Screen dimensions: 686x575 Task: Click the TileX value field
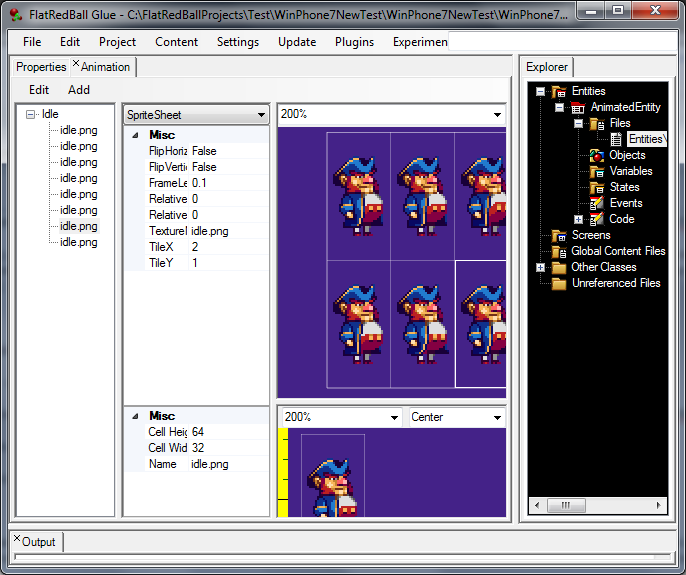228,247
